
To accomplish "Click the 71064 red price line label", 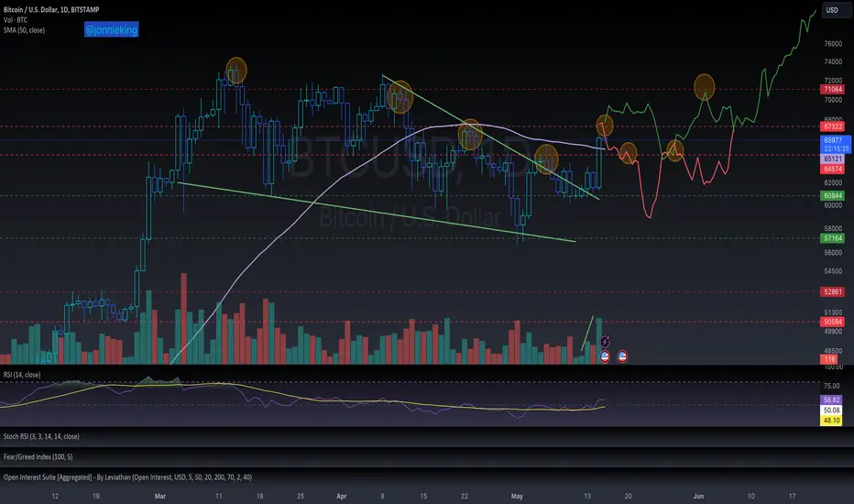I will click(833, 90).
